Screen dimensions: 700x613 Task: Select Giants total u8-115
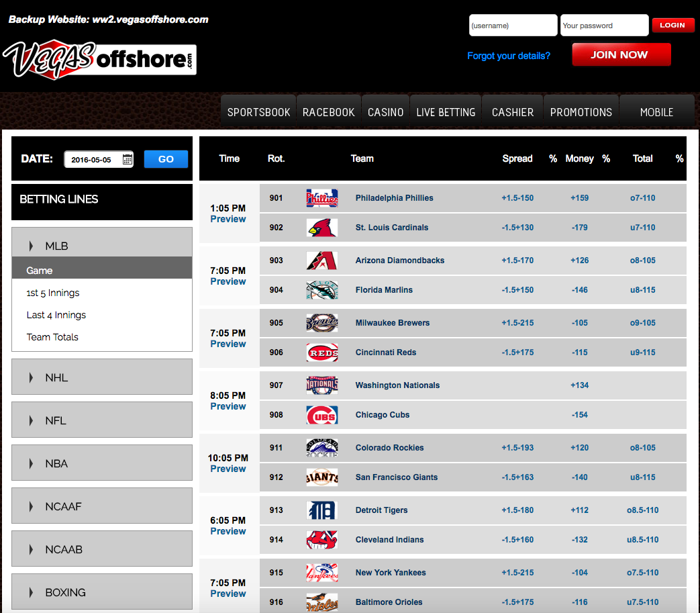643,477
